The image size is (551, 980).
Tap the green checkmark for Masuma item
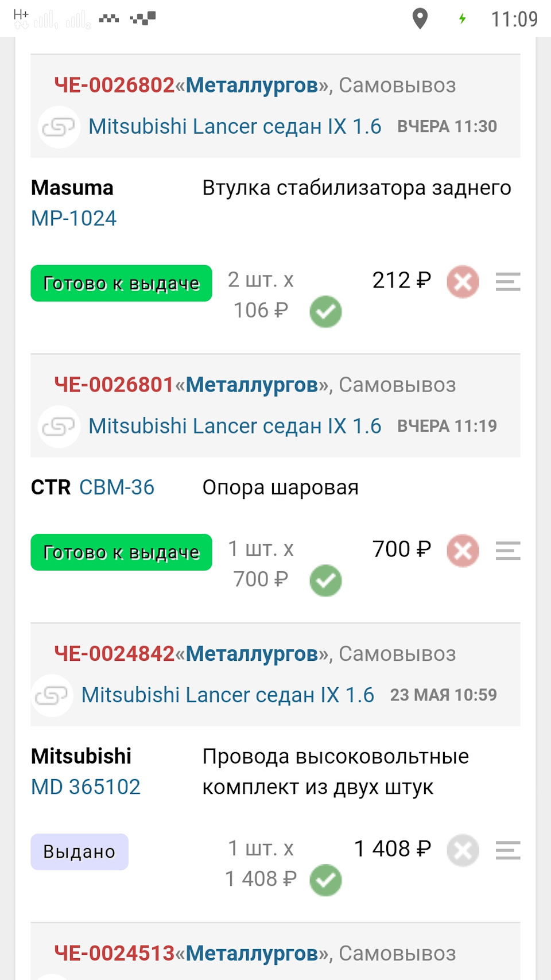pyautogui.click(x=325, y=312)
